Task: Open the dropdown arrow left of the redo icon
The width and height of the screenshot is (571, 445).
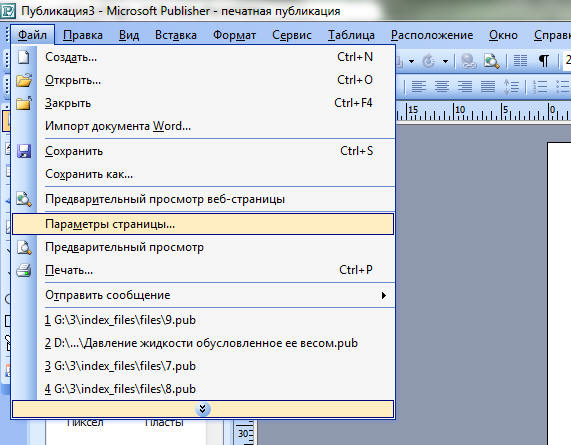Action: (411, 61)
